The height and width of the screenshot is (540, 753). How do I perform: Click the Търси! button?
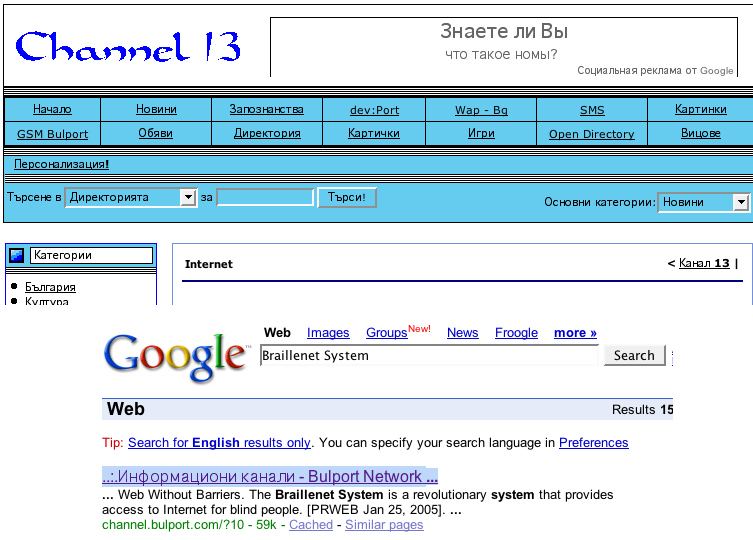click(347, 197)
